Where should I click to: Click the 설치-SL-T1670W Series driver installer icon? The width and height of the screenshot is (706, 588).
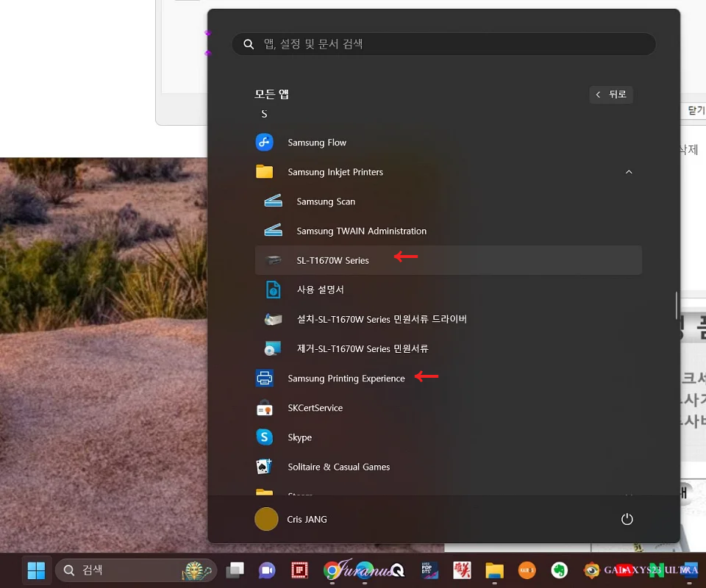coord(273,319)
